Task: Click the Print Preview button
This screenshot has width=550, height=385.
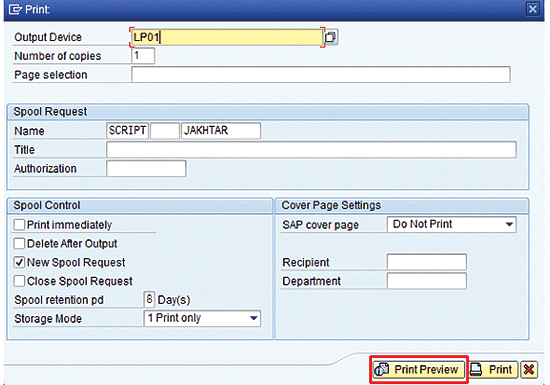Action: click(x=418, y=370)
